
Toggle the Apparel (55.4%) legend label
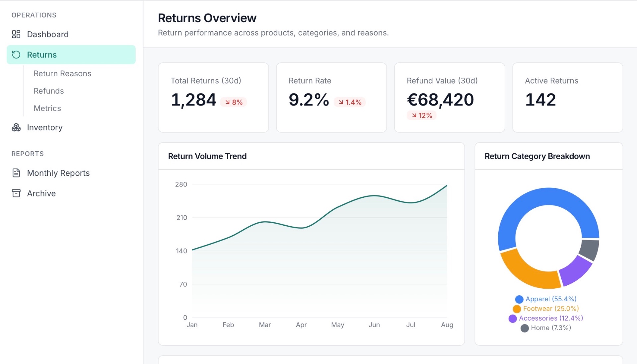click(551, 299)
